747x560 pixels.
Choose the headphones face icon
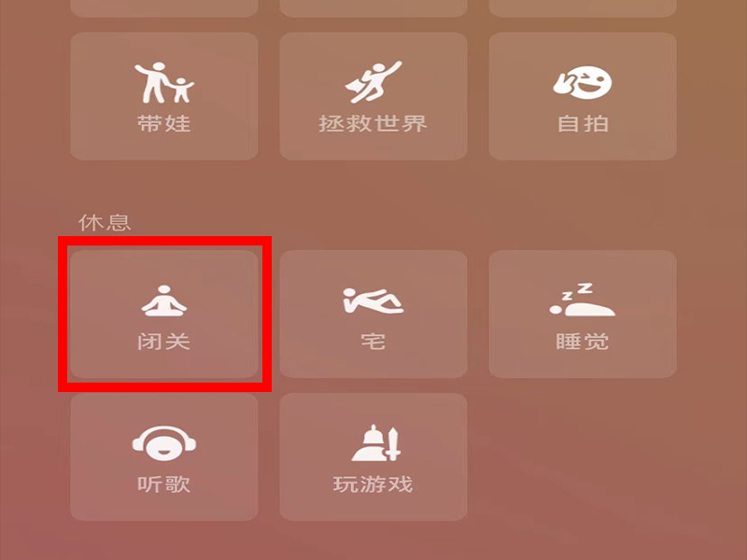pyautogui.click(x=164, y=442)
